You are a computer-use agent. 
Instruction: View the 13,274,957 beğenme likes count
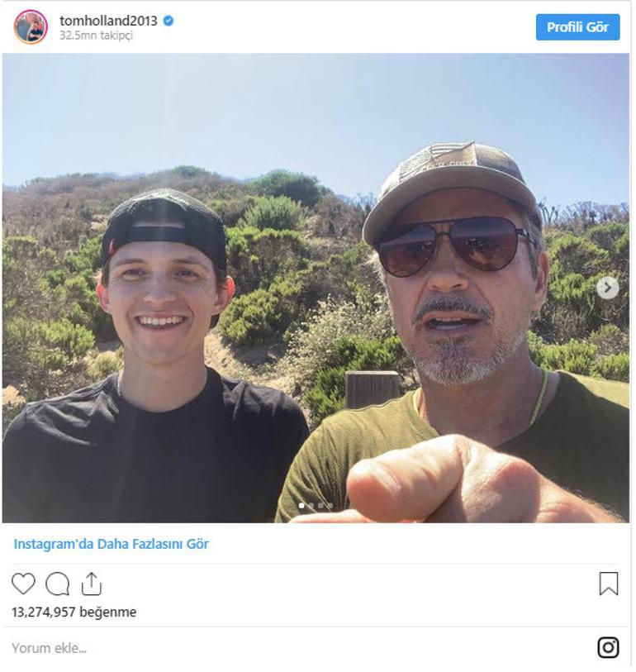pyautogui.click(x=74, y=612)
